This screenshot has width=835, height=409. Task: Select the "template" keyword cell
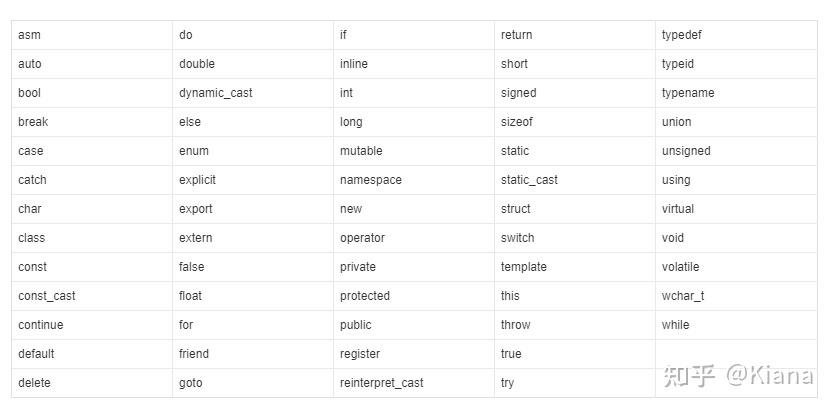pyautogui.click(x=524, y=267)
